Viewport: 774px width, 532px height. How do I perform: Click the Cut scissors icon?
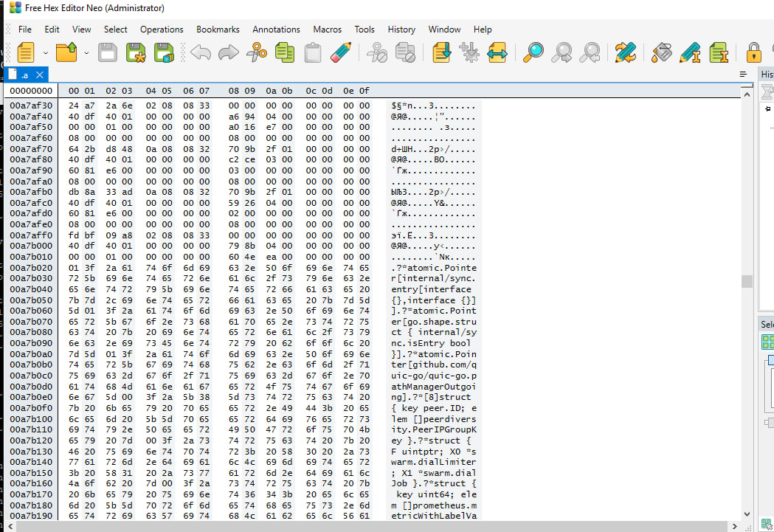click(257, 52)
